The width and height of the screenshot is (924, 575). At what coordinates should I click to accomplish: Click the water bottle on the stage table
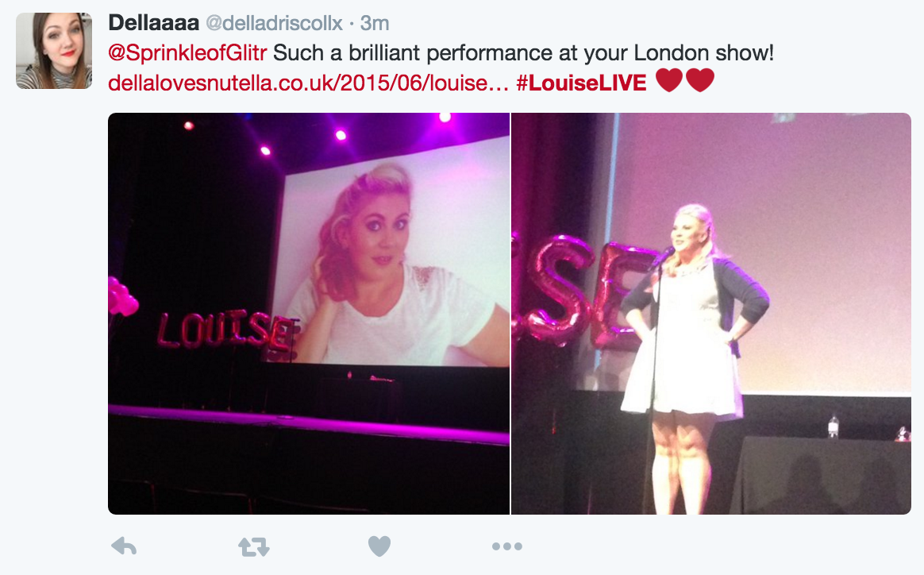tap(834, 426)
